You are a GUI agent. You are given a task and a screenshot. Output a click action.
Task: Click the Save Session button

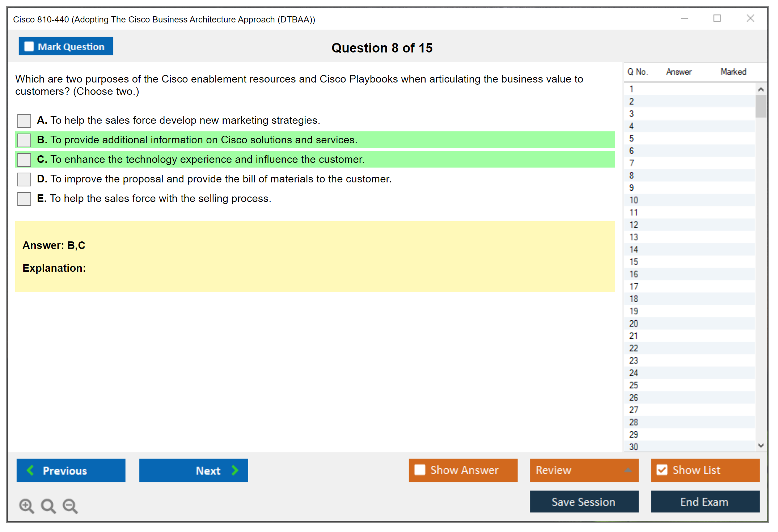[584, 502]
